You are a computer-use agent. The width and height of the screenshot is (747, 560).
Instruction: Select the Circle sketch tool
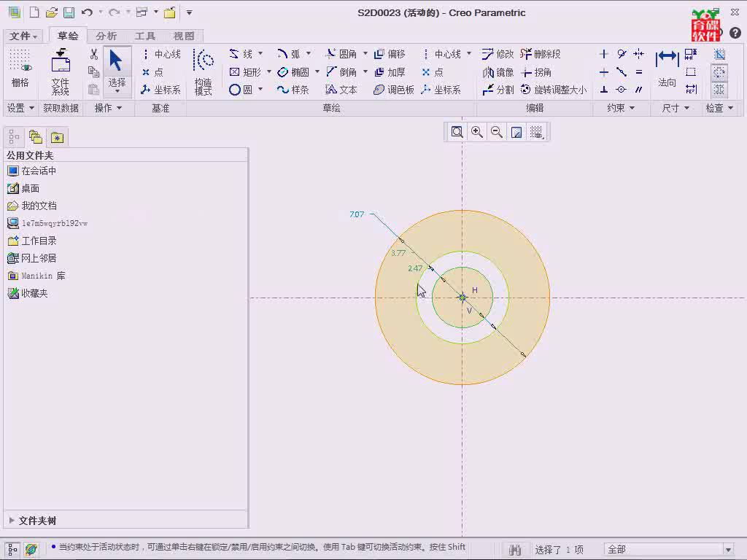click(241, 90)
